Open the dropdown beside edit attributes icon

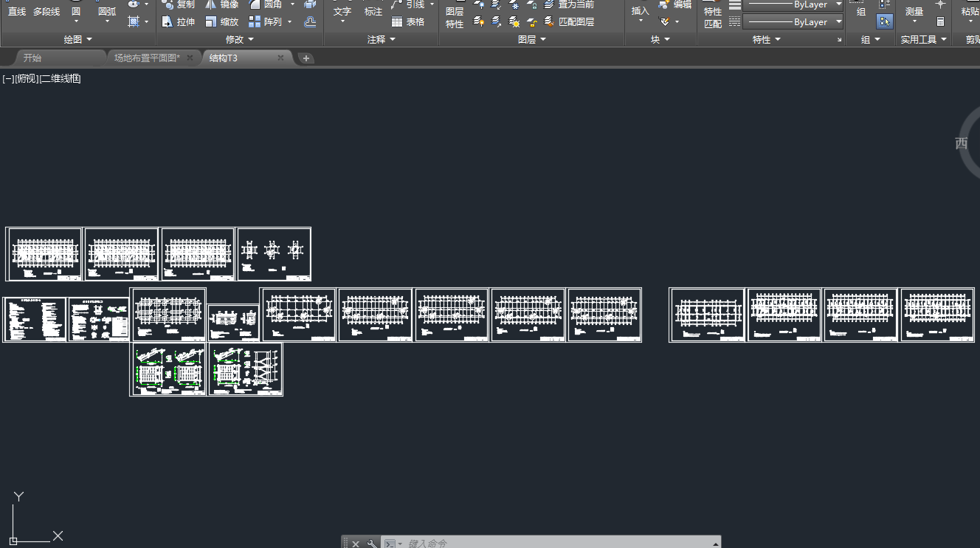(677, 21)
